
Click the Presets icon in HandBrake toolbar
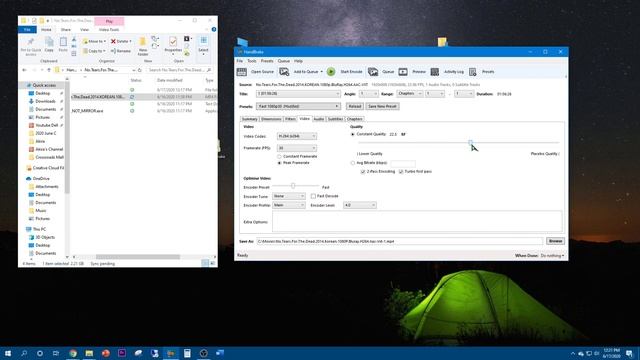point(473,72)
